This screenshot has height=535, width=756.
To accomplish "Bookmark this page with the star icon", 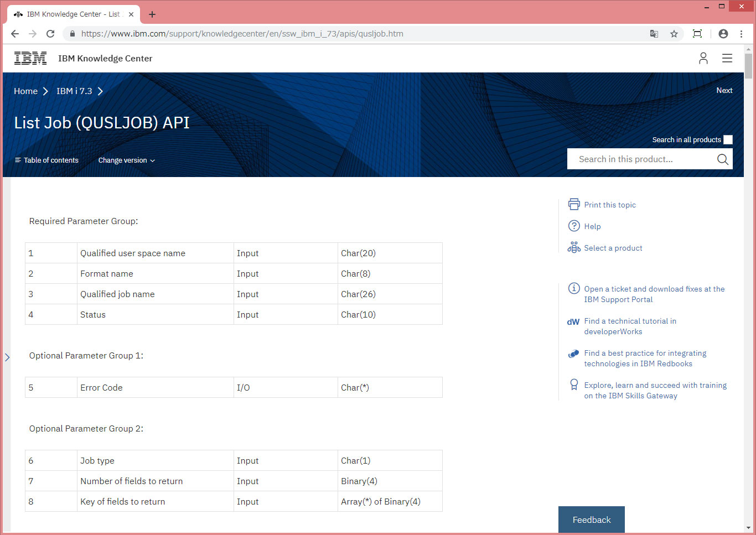I will click(674, 34).
